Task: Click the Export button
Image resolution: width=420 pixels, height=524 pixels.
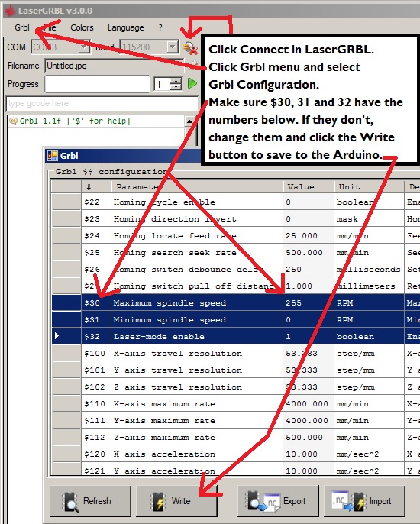Action: click(278, 501)
